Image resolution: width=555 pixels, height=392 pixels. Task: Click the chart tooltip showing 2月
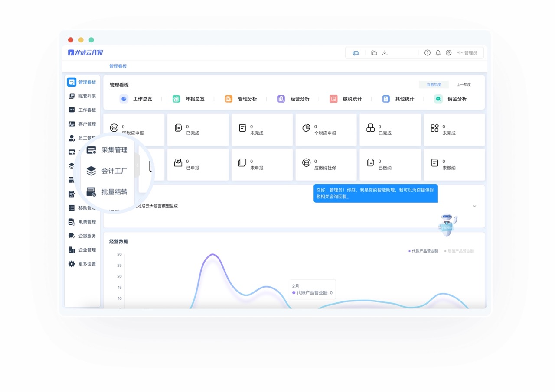(x=312, y=289)
